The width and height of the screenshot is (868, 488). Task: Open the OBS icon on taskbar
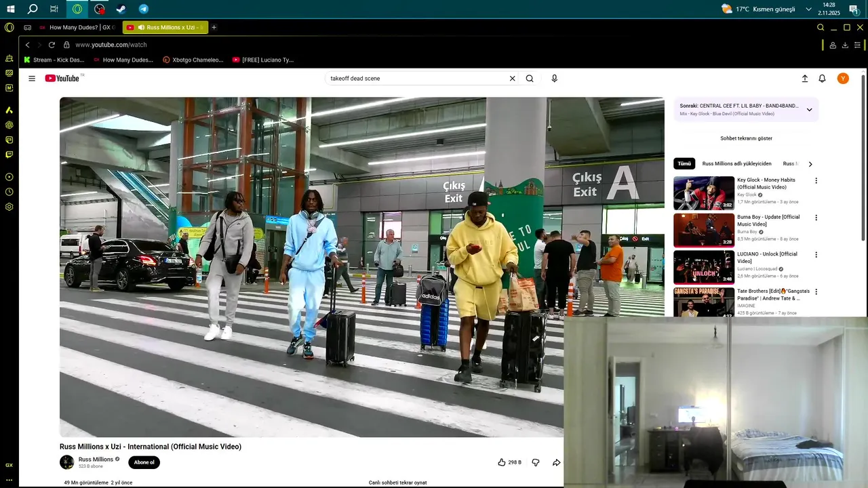(100, 9)
